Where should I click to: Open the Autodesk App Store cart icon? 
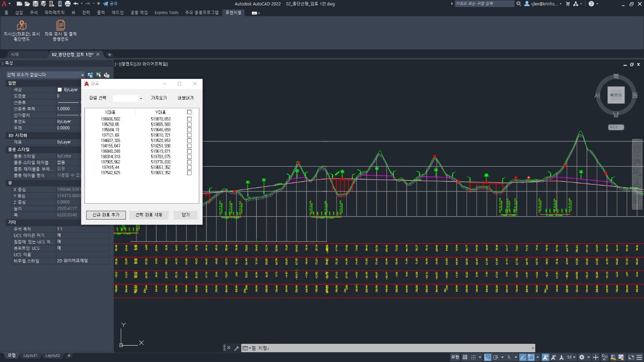point(568,4)
